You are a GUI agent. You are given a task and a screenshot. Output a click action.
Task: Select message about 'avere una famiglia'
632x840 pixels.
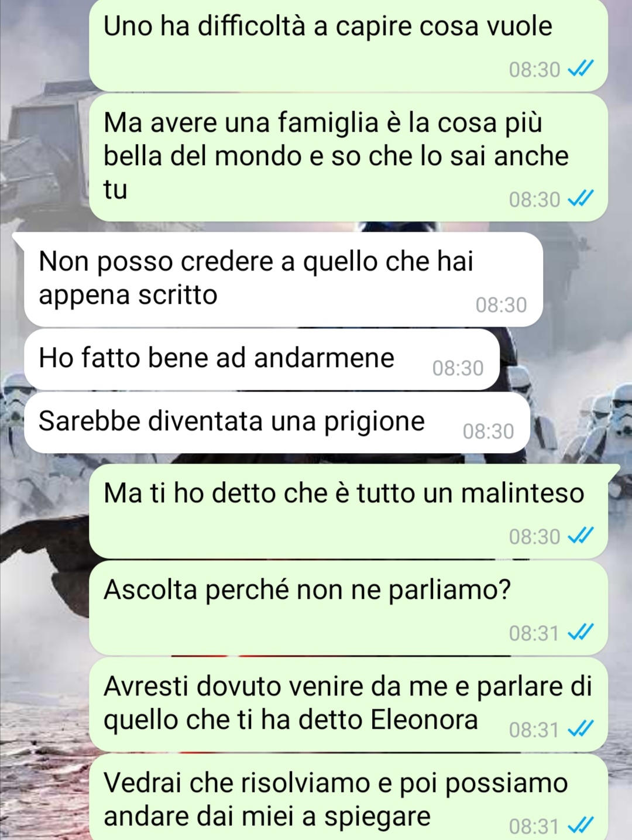(x=348, y=157)
